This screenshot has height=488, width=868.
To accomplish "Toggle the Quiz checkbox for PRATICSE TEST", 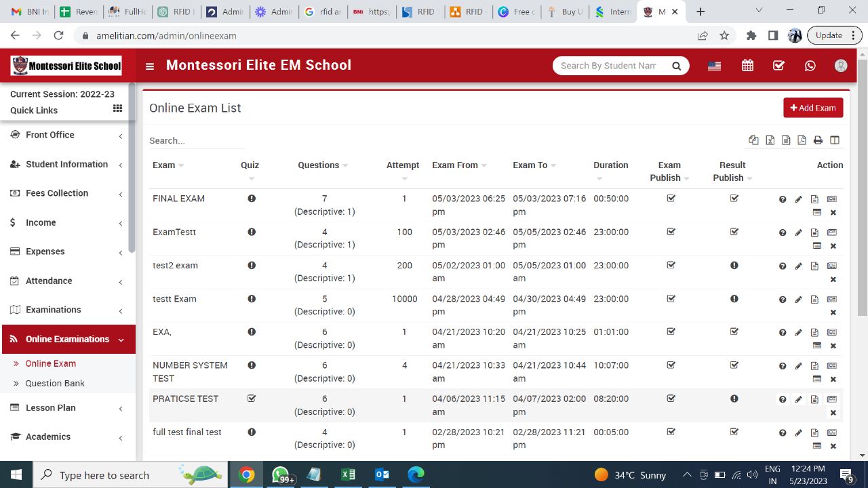I will tap(252, 399).
